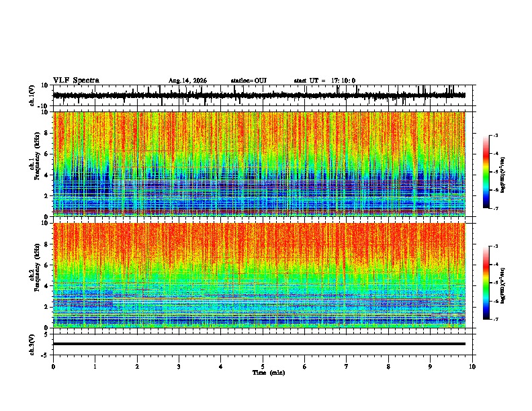Viewport: 532px width, 411px height.
Task: Click the "Time (min)" axis title
Action: [269, 373]
